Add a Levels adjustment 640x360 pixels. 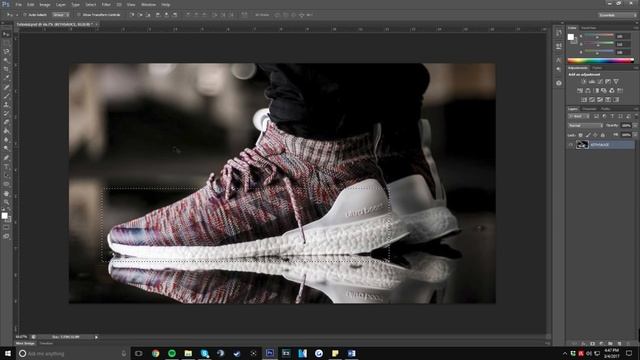pyautogui.click(x=592, y=82)
